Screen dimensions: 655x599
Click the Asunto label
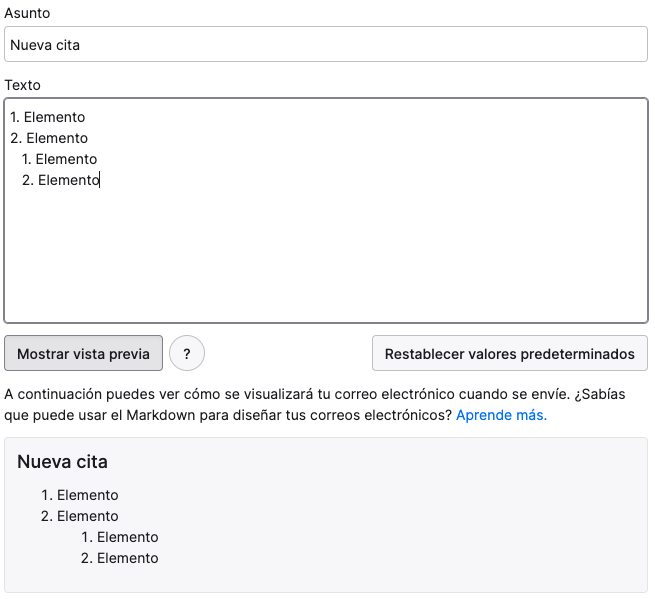[x=27, y=13]
